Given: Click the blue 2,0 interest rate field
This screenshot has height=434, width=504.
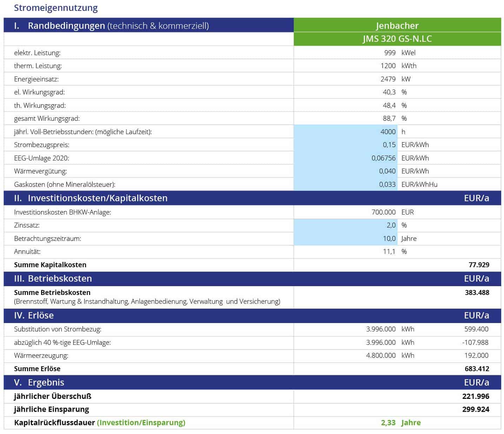Looking at the screenshot, I should 346,225.
